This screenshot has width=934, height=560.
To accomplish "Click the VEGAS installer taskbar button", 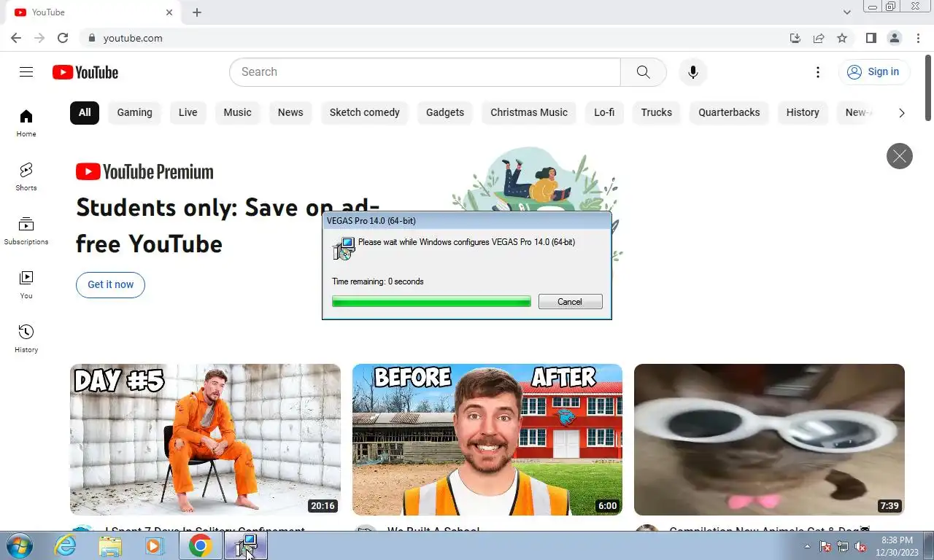I will pyautogui.click(x=246, y=546).
